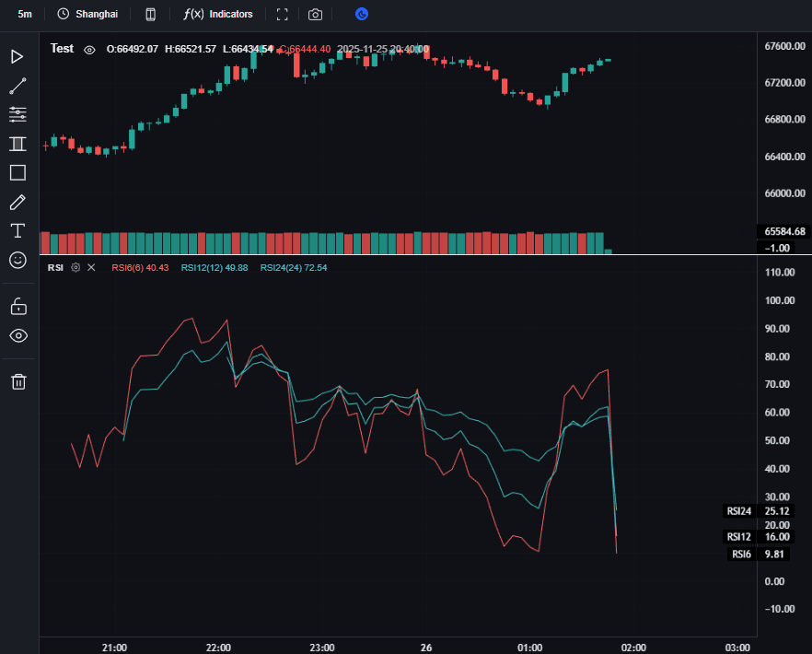Open RSI indicator settings gear

pos(75,268)
